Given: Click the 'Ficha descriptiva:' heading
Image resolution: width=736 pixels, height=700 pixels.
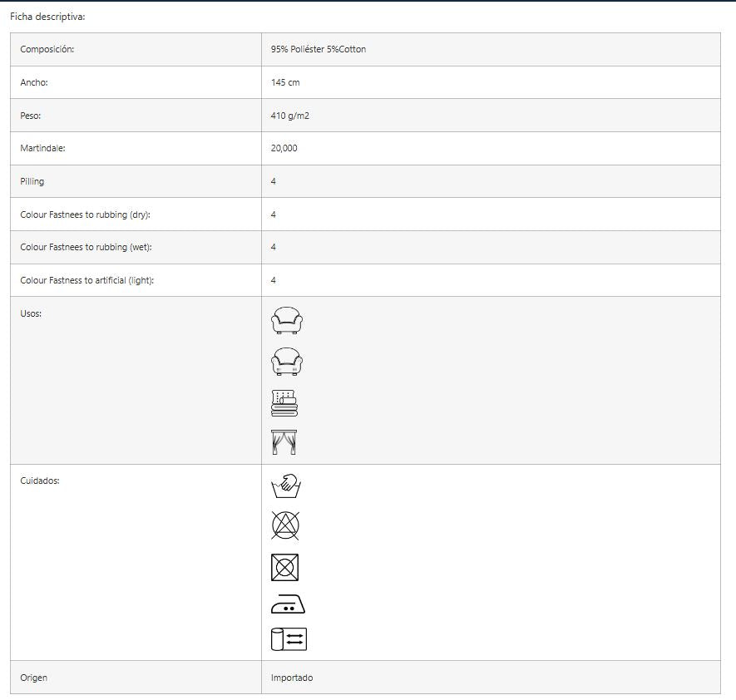Looking at the screenshot, I should (x=48, y=17).
